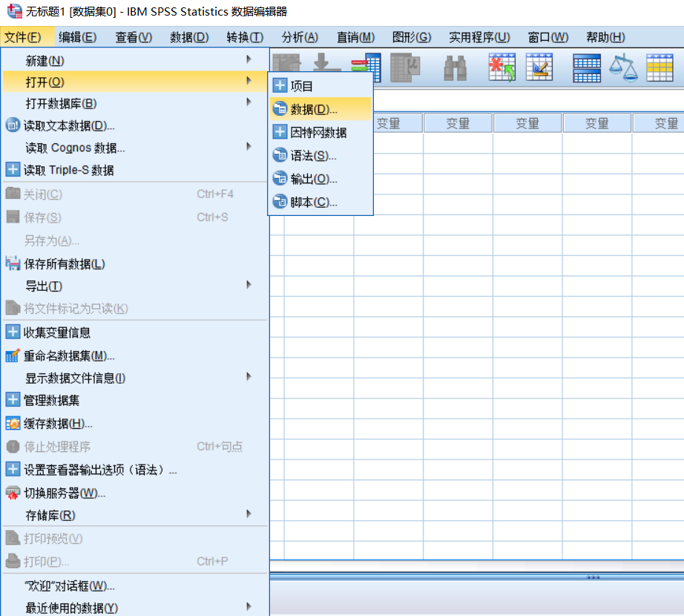Click the server icon beside 切换服务器(W)

click(13, 493)
